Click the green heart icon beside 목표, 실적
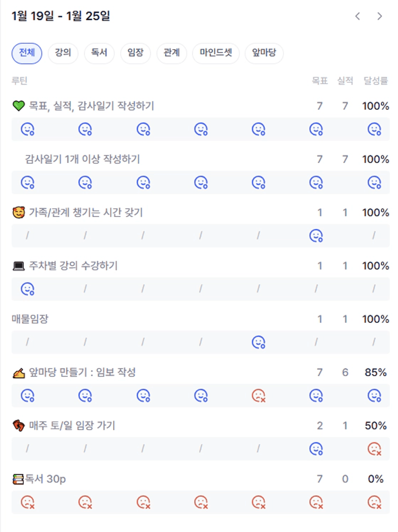The height and width of the screenshot is (532, 398). coord(18,106)
